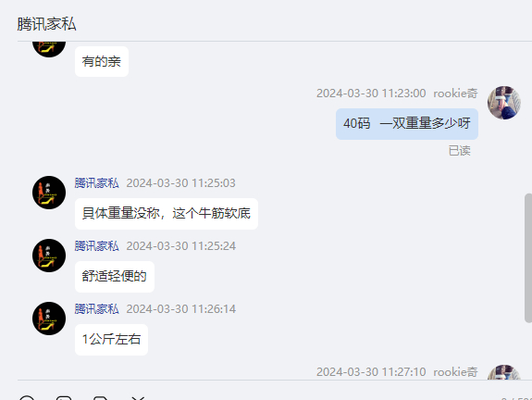Open the emoji picker in the input toolbar

(27, 398)
